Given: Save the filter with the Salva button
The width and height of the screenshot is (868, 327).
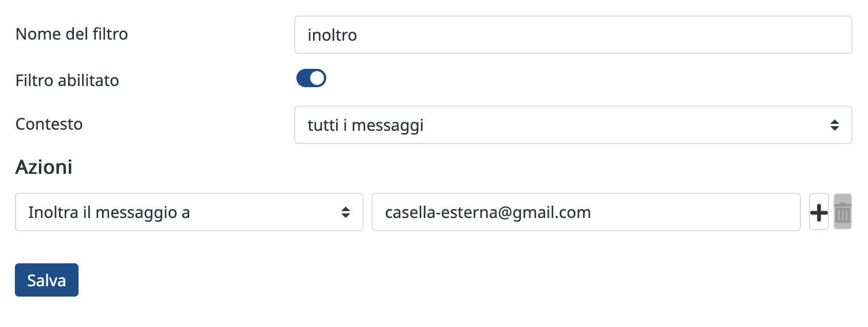Looking at the screenshot, I should (46, 280).
